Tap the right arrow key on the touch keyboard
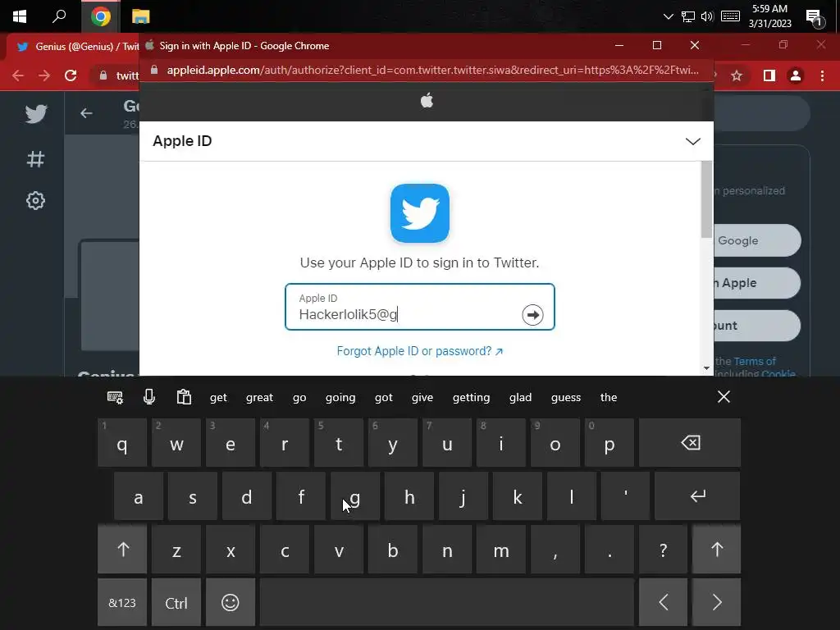Image resolution: width=840 pixels, height=630 pixels. click(717, 603)
